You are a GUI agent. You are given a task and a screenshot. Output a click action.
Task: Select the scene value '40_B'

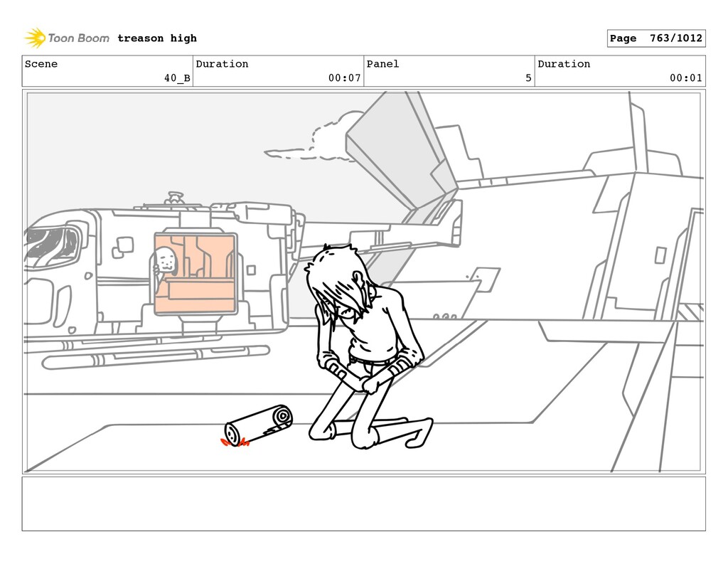177,78
